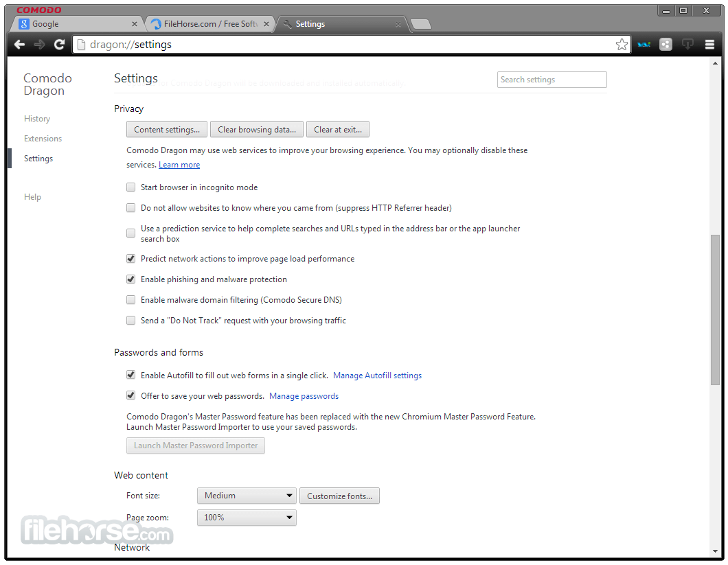Enable malware domain filtering Comodo Secure DNS

(x=131, y=300)
